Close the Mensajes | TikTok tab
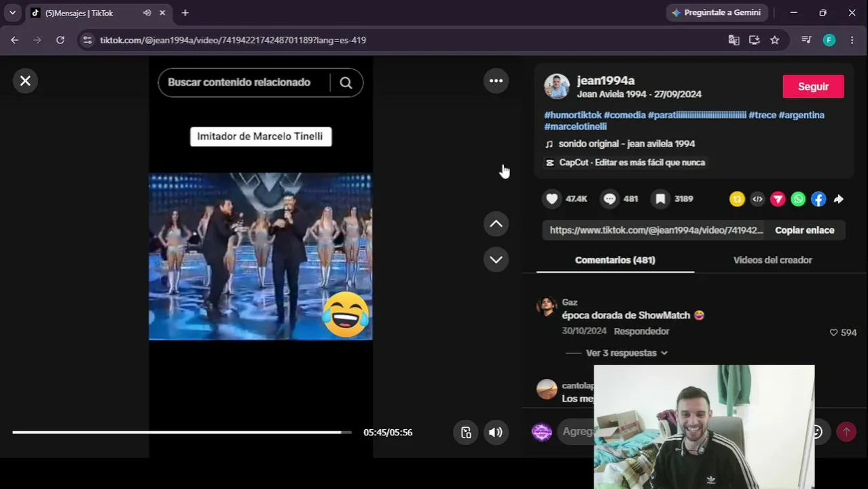The image size is (868, 489). tap(162, 13)
